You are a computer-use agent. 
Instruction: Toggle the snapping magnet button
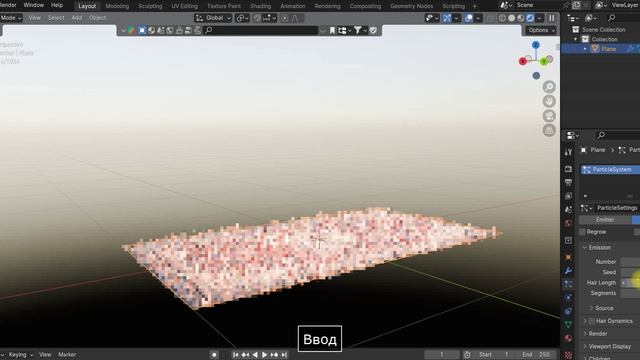(x=257, y=18)
